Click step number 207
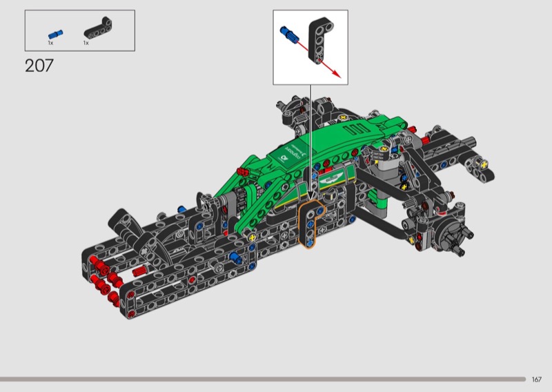Image resolution: width=552 pixels, height=392 pixels. (x=39, y=66)
